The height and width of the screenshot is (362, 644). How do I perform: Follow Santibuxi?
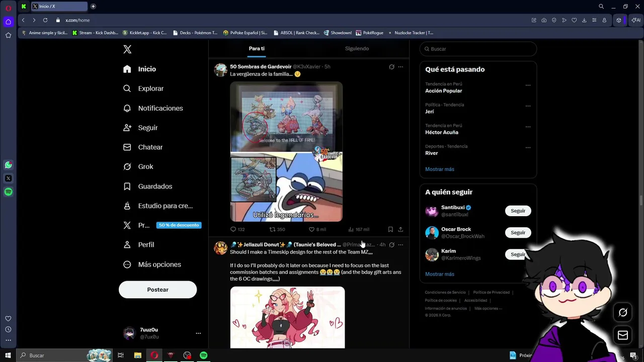point(518,211)
